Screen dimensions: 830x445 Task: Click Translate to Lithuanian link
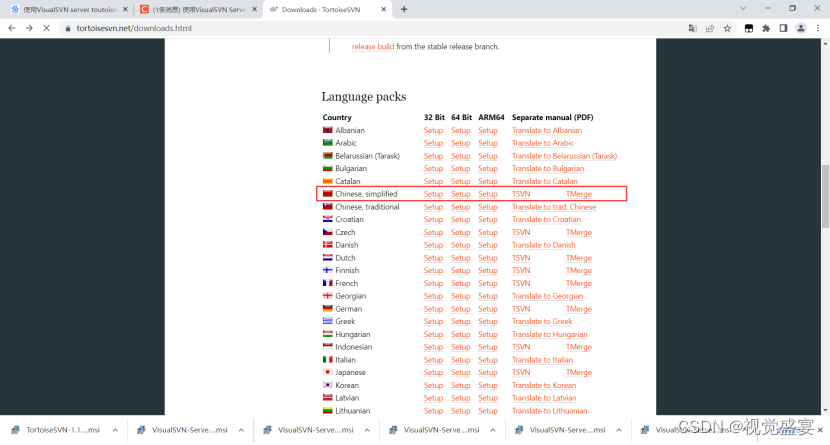click(x=549, y=411)
